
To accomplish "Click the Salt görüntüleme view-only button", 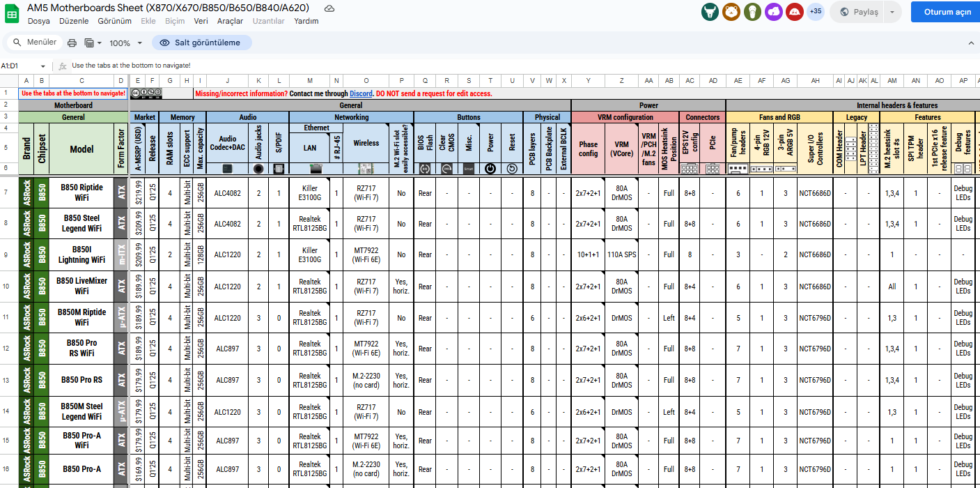I will [202, 43].
